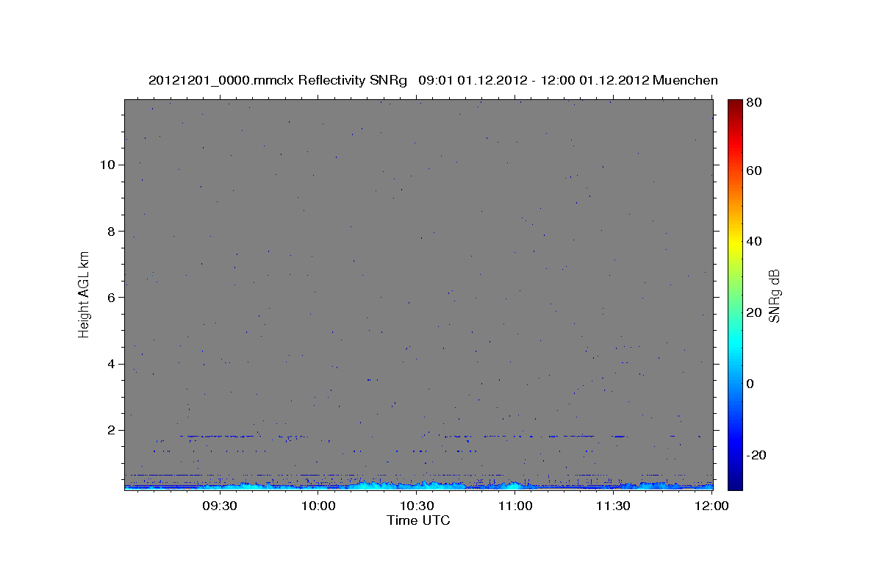882x588 pixels.
Task: Click the 09:30 time tick label
Action: click(x=220, y=506)
